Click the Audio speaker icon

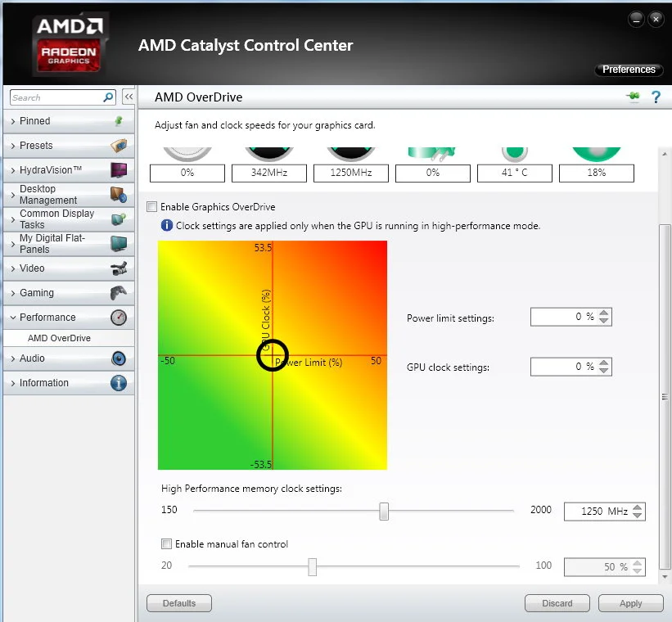[119, 358]
